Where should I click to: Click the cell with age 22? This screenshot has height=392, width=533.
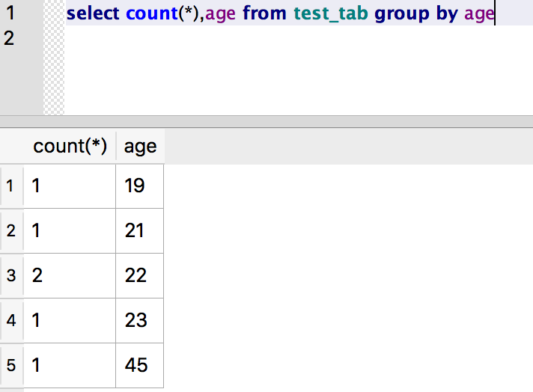140,276
